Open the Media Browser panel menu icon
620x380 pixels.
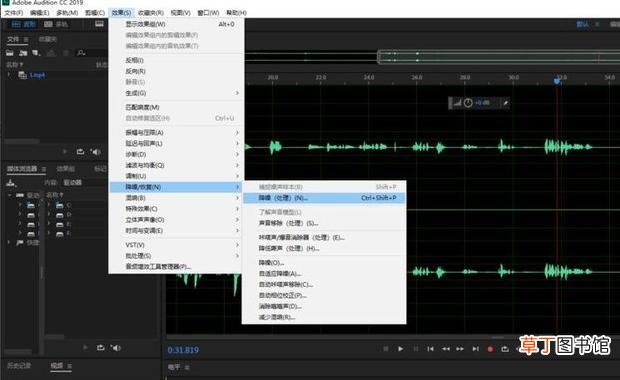pos(44,169)
